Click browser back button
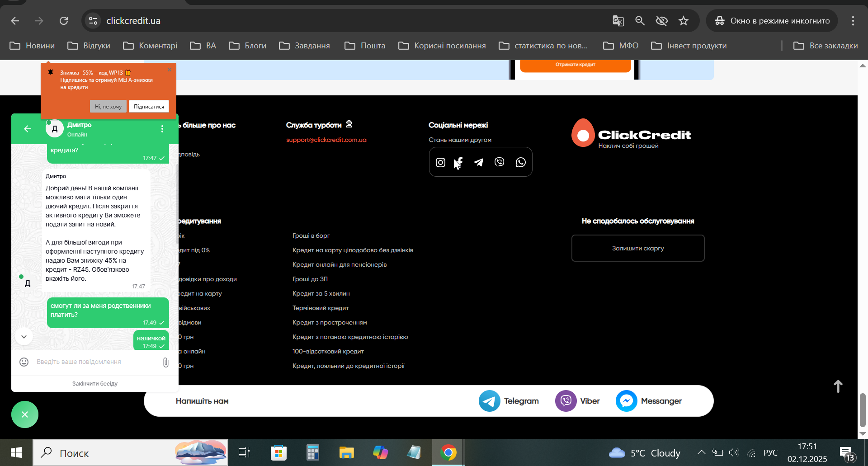Screen dimensions: 868x466 point(15,21)
